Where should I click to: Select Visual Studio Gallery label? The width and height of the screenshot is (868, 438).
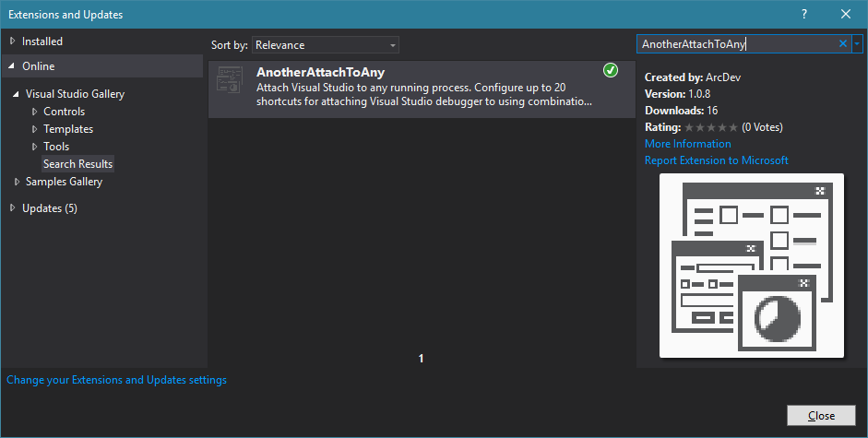(75, 94)
